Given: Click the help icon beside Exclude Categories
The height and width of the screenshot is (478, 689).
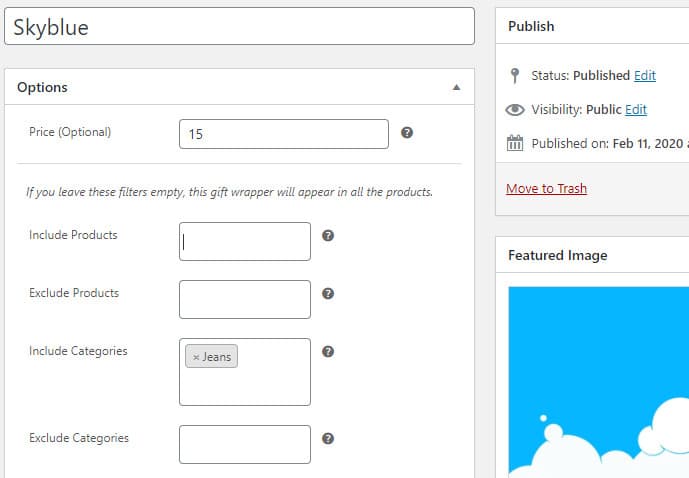Looking at the screenshot, I should point(328,438).
